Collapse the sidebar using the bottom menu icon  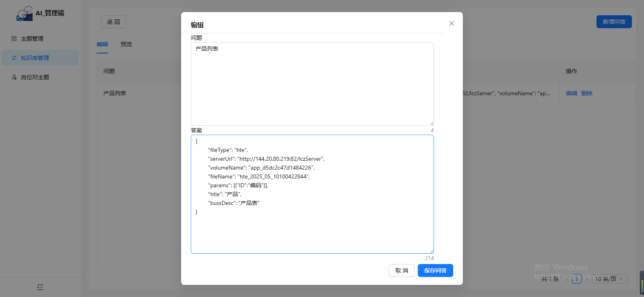coord(40,287)
